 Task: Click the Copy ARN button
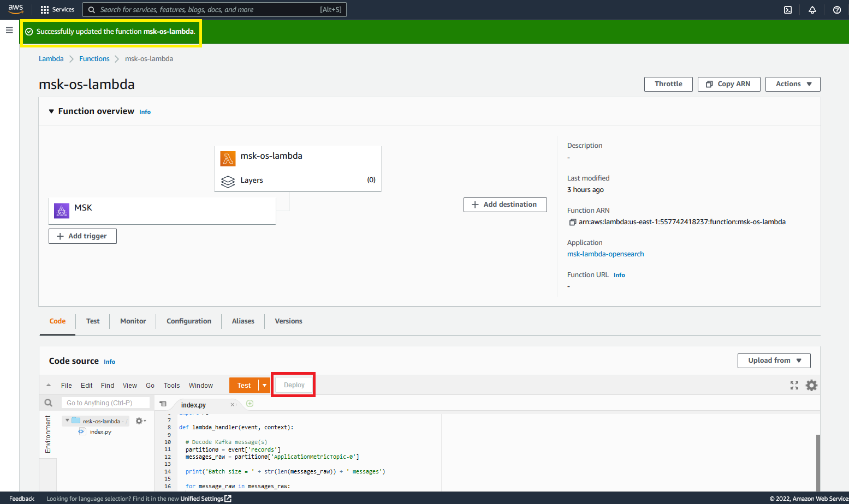729,84
